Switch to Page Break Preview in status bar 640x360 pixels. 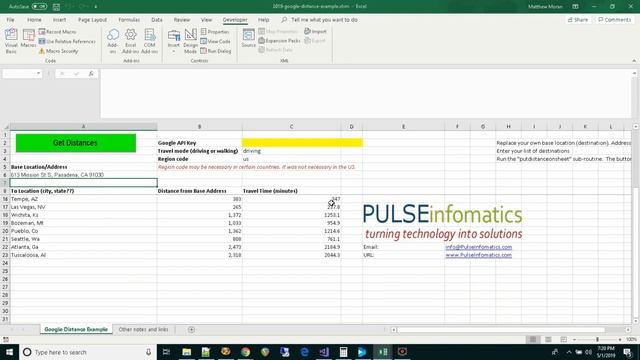(x=563, y=340)
